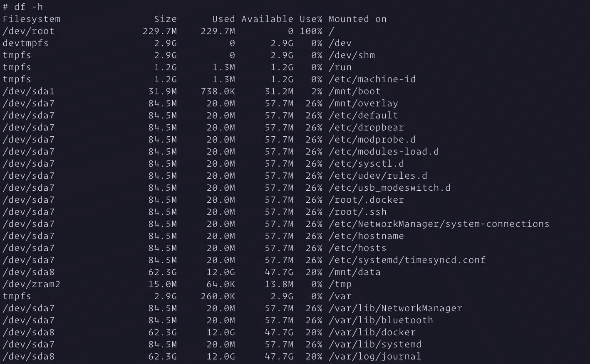The image size is (590, 364).
Task: Click the '/var/lib/bluetooth' mount path
Action: pyautogui.click(x=381, y=320)
